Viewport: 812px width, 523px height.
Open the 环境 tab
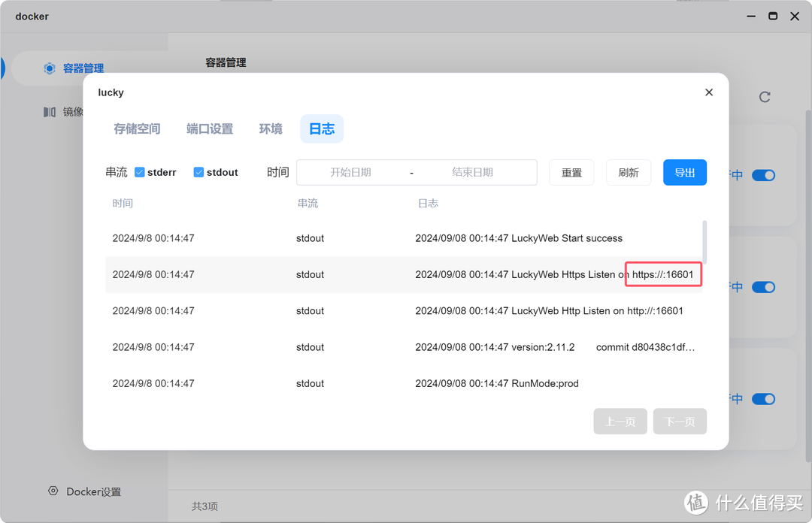271,129
